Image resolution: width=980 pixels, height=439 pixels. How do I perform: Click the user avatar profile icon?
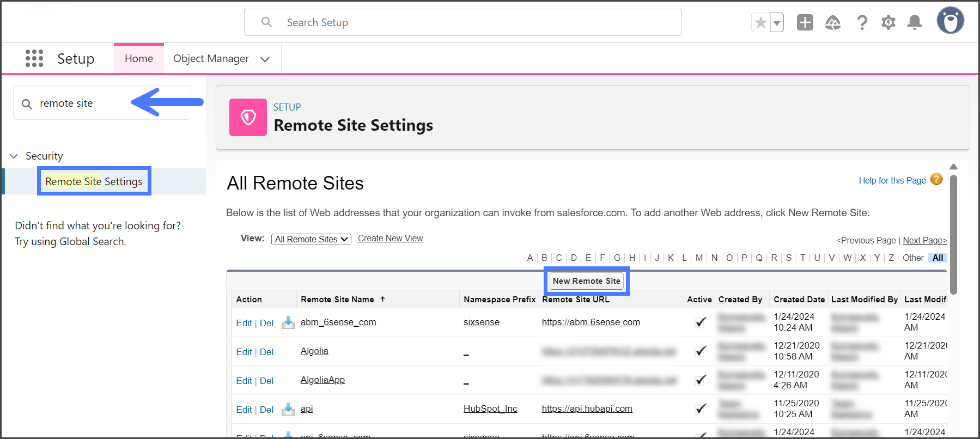[x=950, y=21]
